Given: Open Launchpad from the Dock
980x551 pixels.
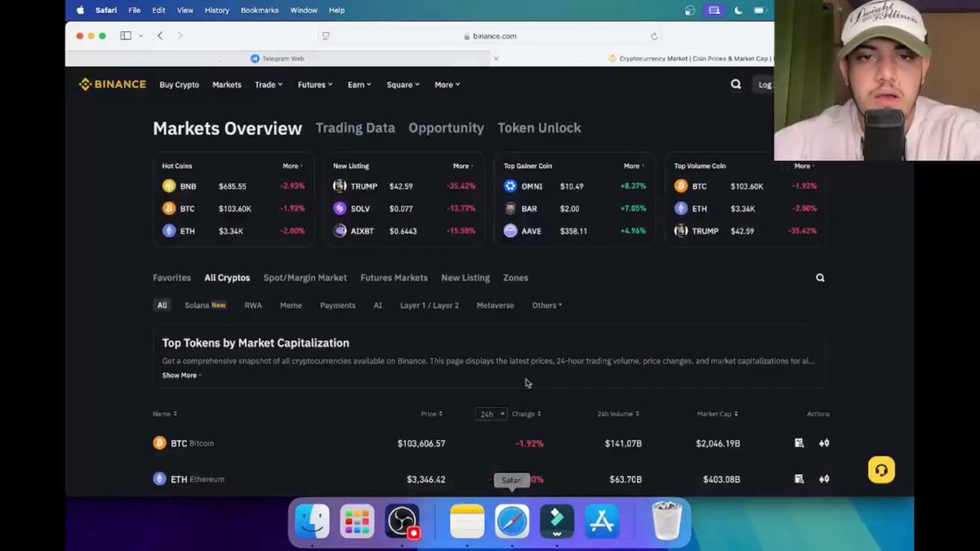Looking at the screenshot, I should pos(357,522).
